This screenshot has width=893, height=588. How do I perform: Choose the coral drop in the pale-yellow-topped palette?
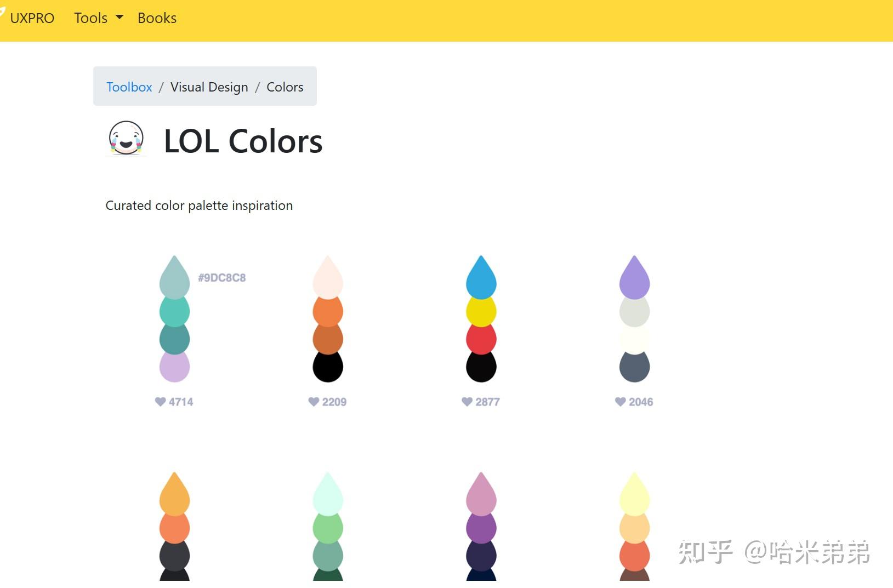(x=635, y=556)
